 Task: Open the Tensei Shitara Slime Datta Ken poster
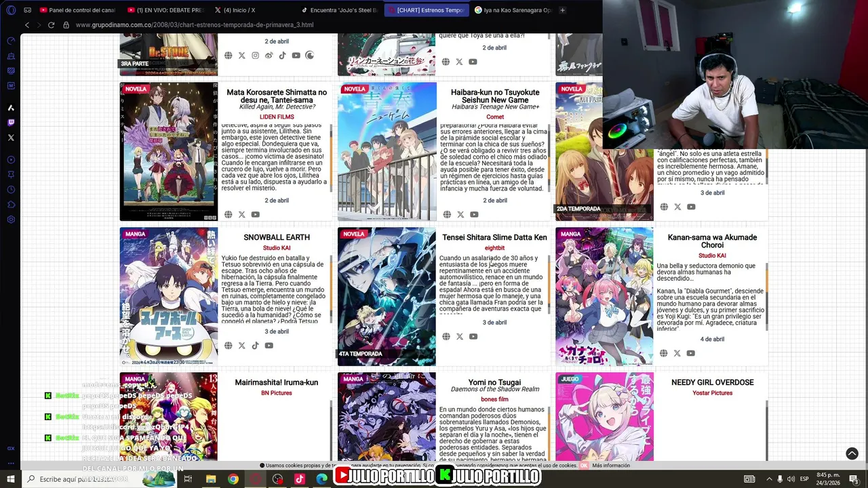pos(387,296)
